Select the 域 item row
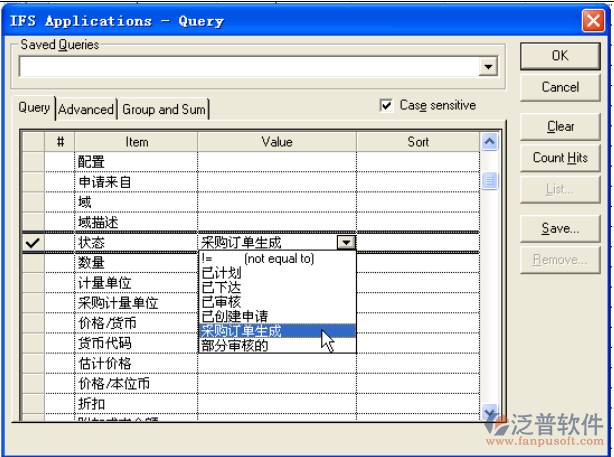Screen dimensions: 614x457 click(x=136, y=202)
